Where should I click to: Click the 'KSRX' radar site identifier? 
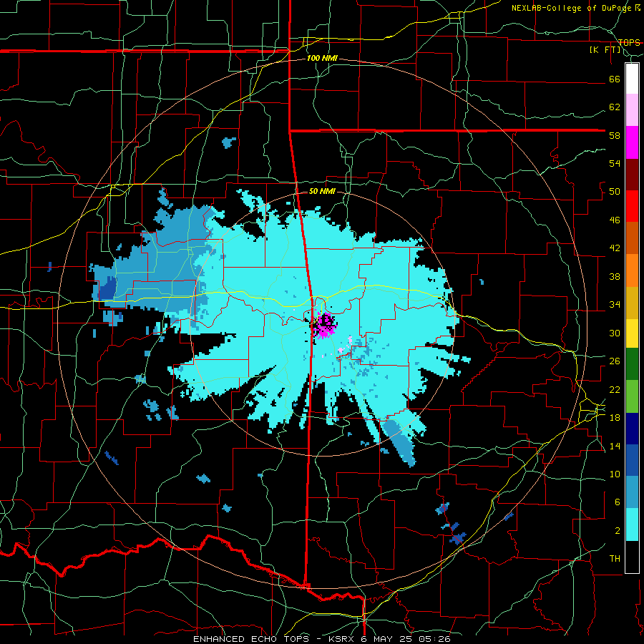click(x=343, y=639)
